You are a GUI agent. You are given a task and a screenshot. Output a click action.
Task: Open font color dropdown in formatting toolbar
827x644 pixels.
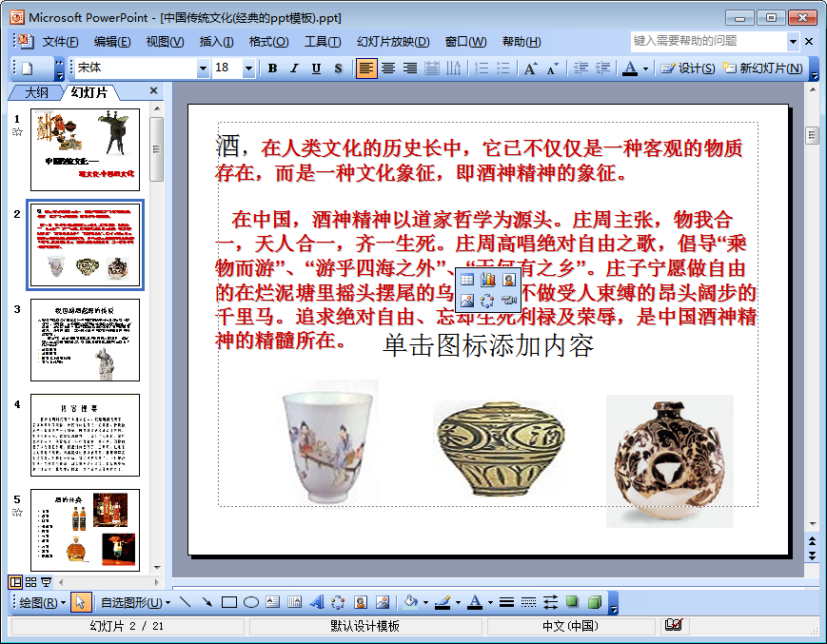pos(645,69)
